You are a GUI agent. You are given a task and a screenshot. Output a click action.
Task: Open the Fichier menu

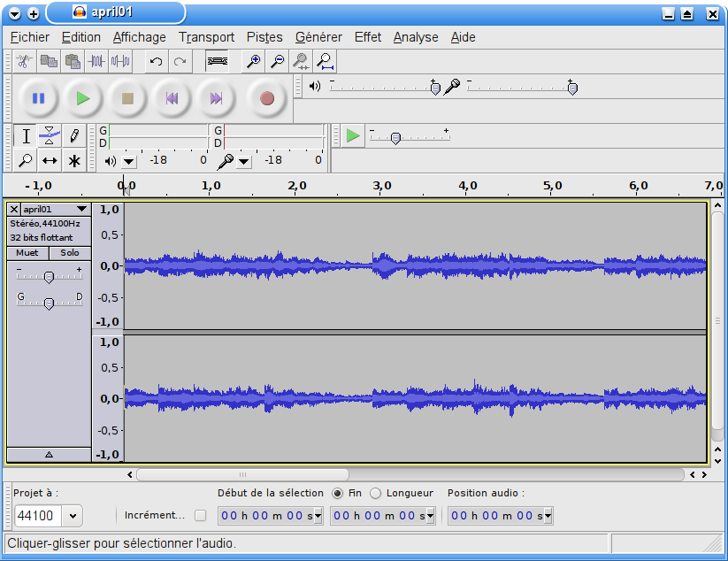(x=30, y=37)
